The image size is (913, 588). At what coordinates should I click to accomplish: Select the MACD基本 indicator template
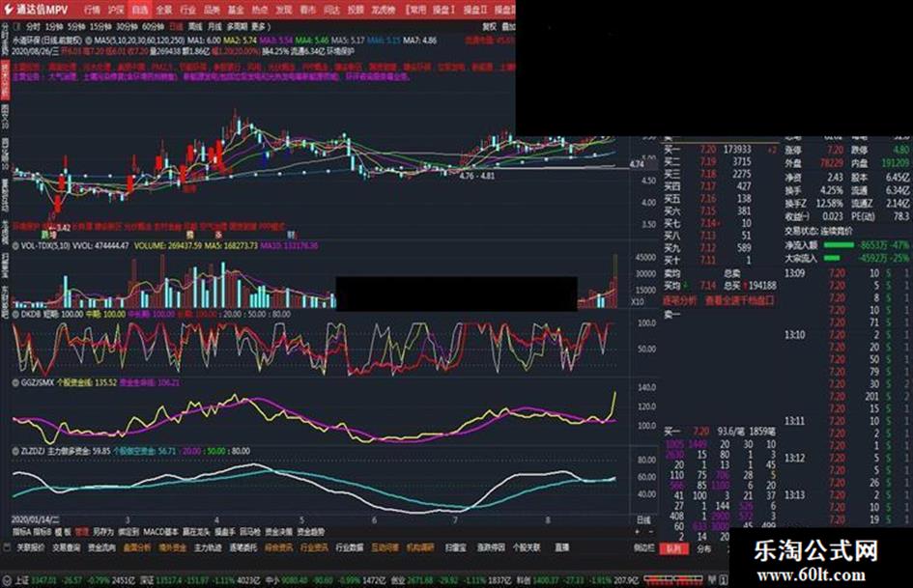(x=160, y=532)
